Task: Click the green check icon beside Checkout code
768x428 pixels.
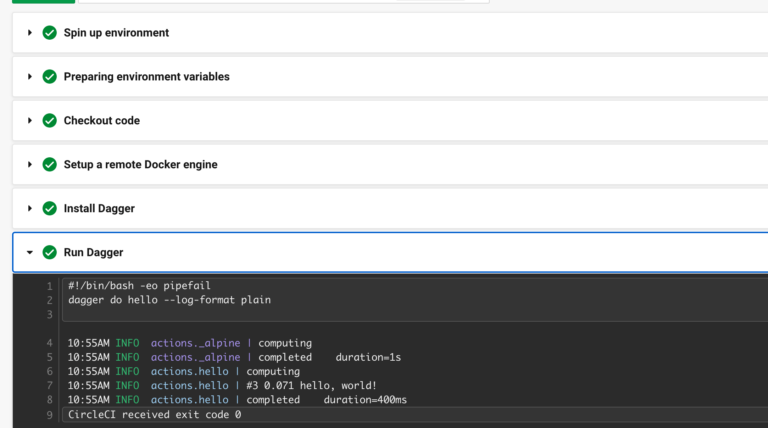Action: point(49,121)
